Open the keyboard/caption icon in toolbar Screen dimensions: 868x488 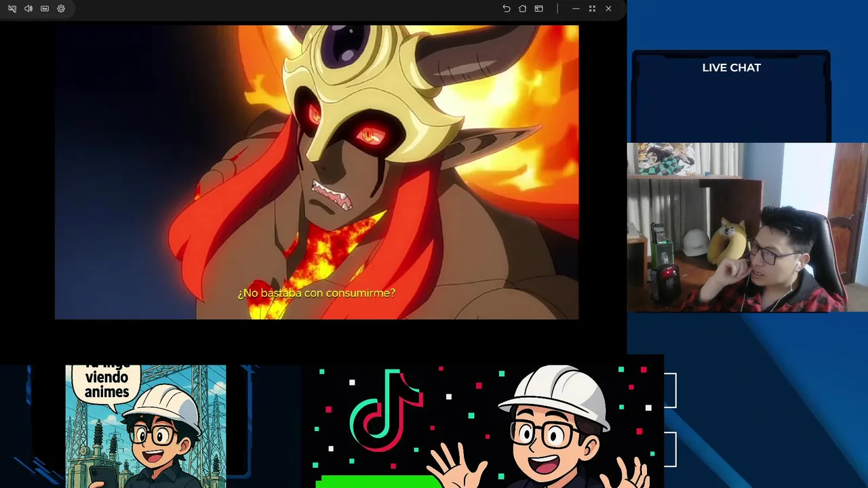45,9
